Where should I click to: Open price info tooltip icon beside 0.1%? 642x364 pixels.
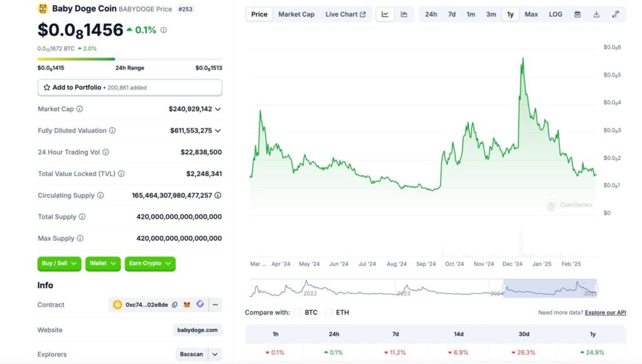pos(164,30)
